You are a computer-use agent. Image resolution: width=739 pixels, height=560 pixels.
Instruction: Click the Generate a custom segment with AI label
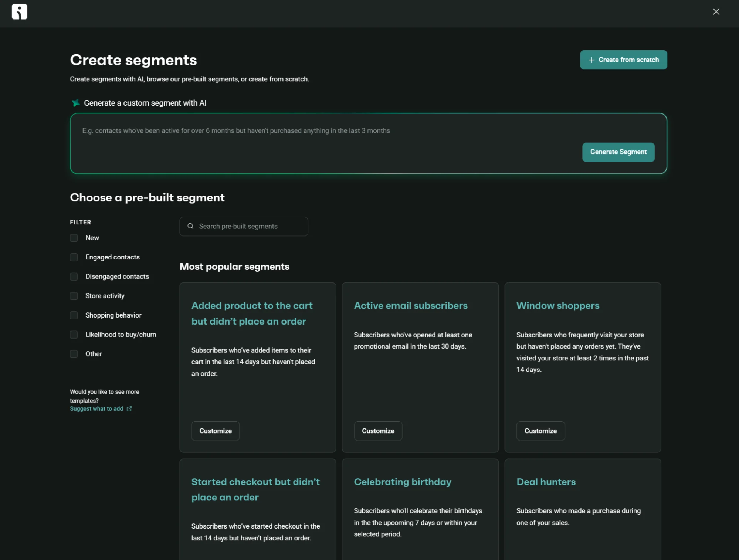coord(145,103)
